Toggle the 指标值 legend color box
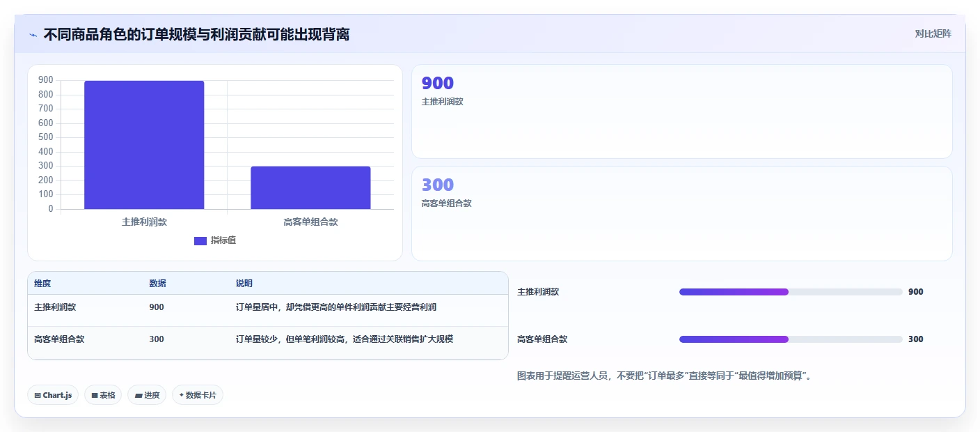Screen dimensions: 980x432 [x=200, y=240]
